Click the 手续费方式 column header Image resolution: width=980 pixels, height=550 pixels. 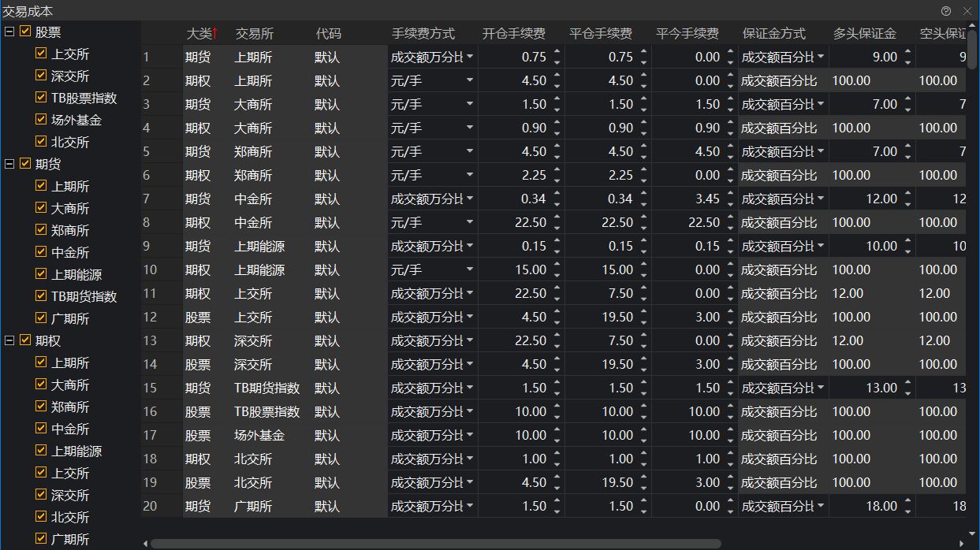tap(423, 34)
